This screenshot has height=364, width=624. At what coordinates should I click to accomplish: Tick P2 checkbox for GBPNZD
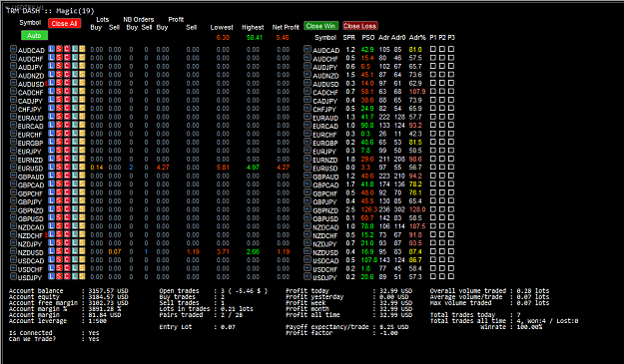(x=442, y=209)
